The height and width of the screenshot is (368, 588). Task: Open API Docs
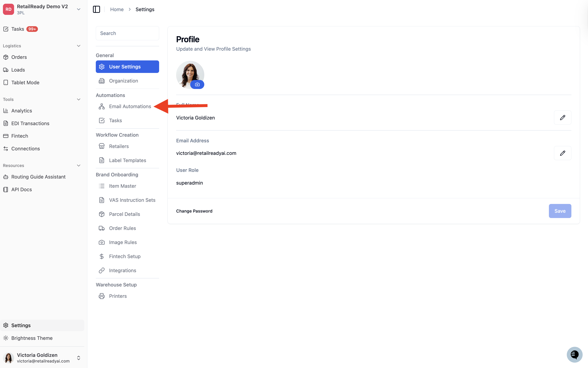[x=22, y=189]
